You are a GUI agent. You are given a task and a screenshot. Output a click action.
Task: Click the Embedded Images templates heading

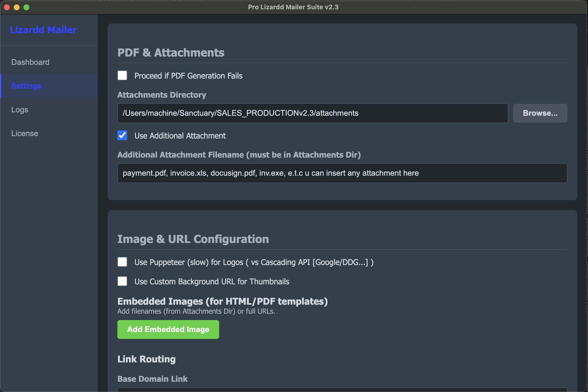(222, 301)
